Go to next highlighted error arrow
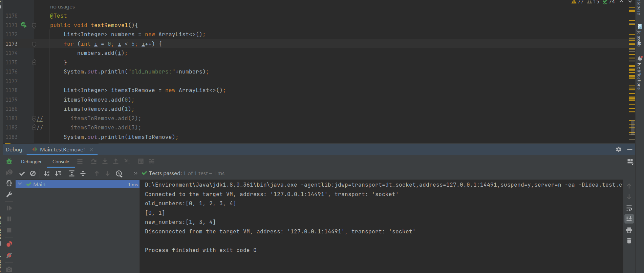 (x=630, y=2)
